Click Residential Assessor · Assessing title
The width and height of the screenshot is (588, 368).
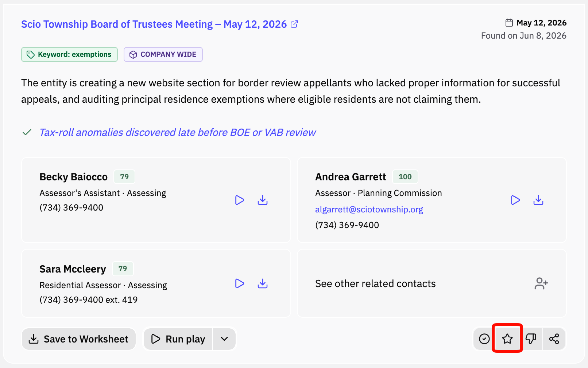pyautogui.click(x=103, y=285)
